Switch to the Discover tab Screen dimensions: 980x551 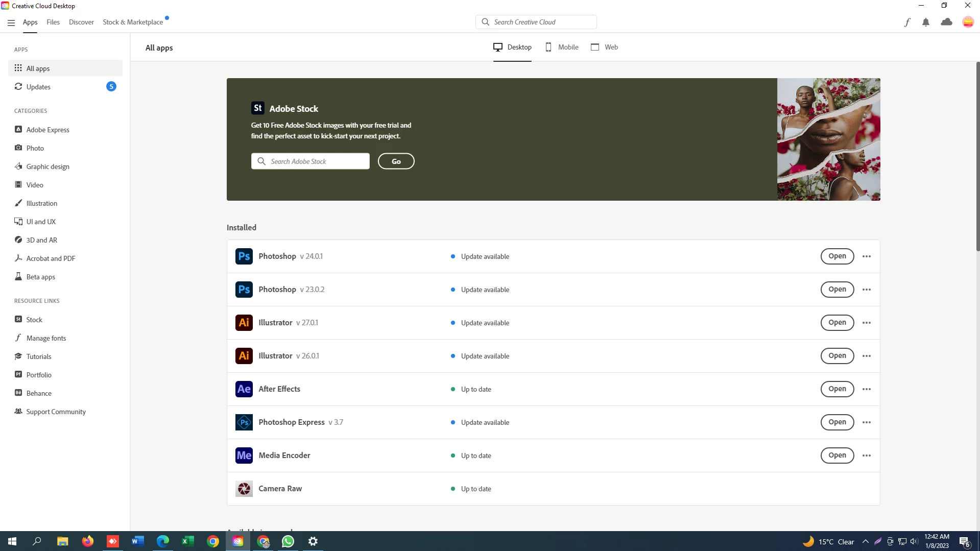tap(82, 22)
